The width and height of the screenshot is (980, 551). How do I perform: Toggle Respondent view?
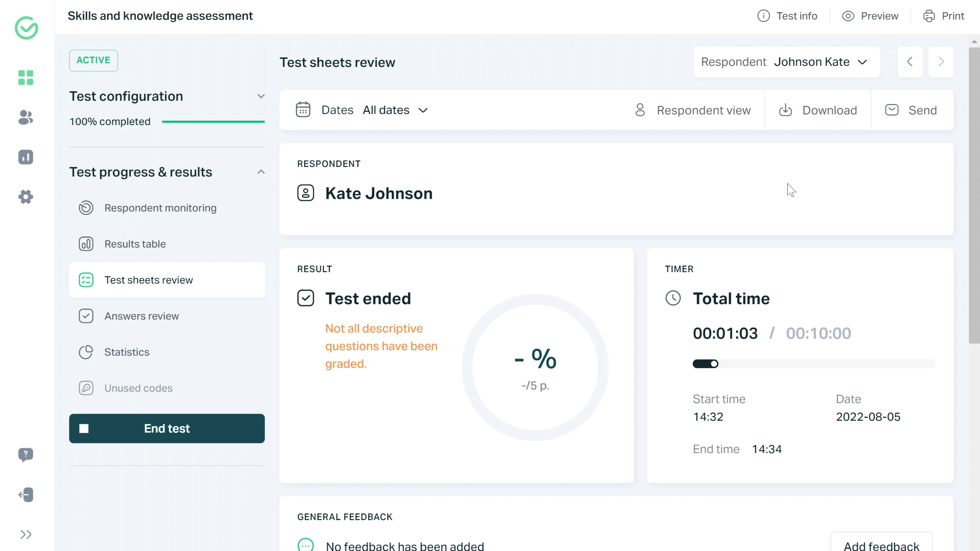tap(692, 110)
